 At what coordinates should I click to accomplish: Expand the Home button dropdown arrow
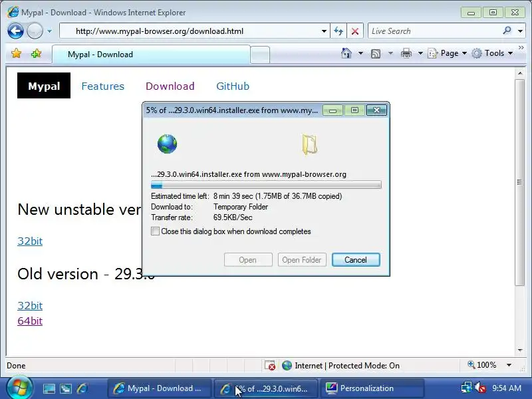360,53
